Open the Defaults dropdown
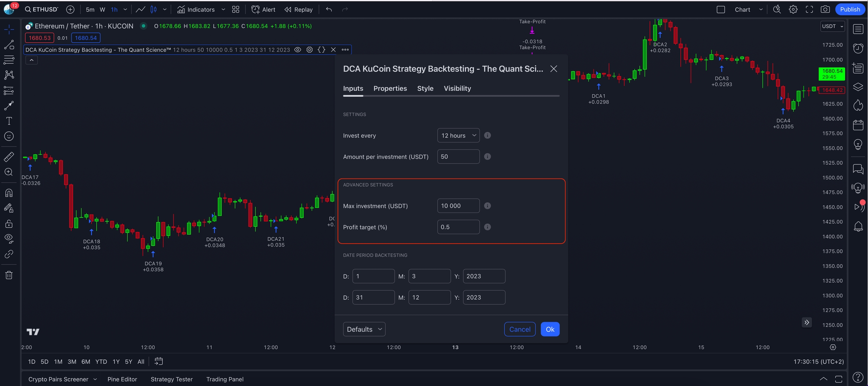The image size is (868, 386). point(364,329)
